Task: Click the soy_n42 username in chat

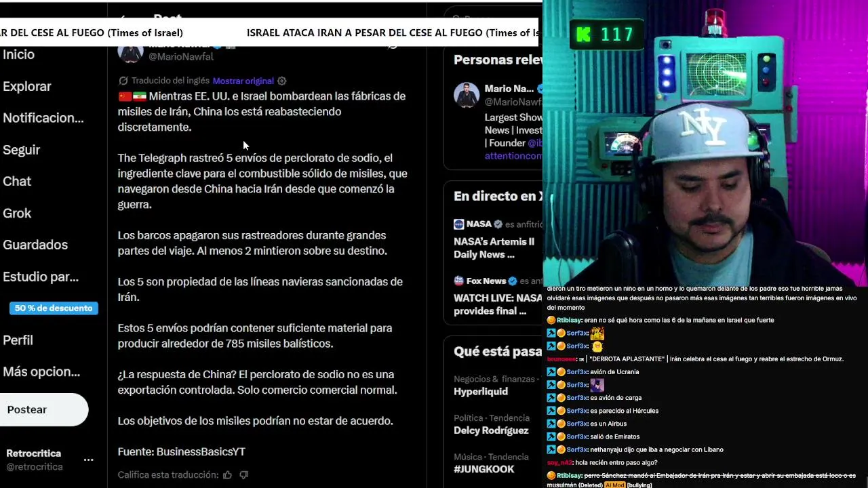Action: tap(559, 462)
